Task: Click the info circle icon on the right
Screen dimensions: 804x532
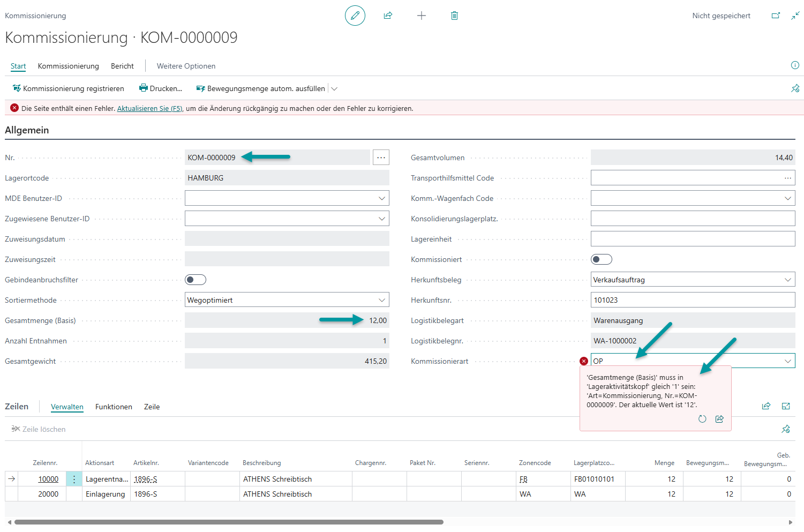Action: pos(795,65)
